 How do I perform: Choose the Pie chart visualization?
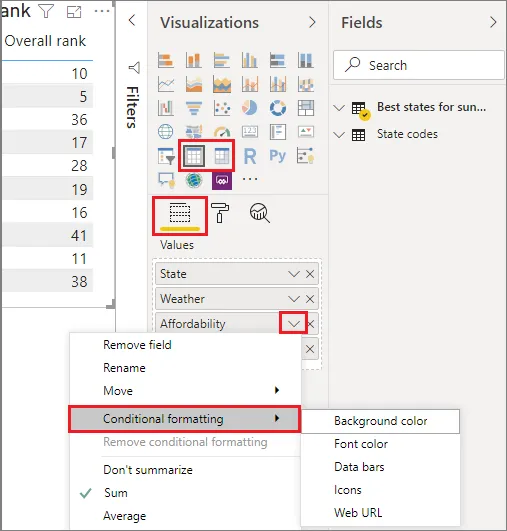coord(250,108)
